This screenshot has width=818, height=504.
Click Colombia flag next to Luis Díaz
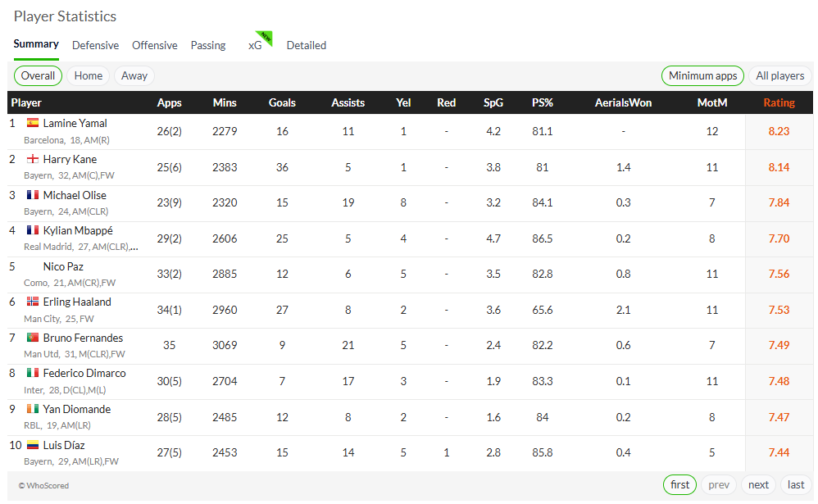pos(33,444)
